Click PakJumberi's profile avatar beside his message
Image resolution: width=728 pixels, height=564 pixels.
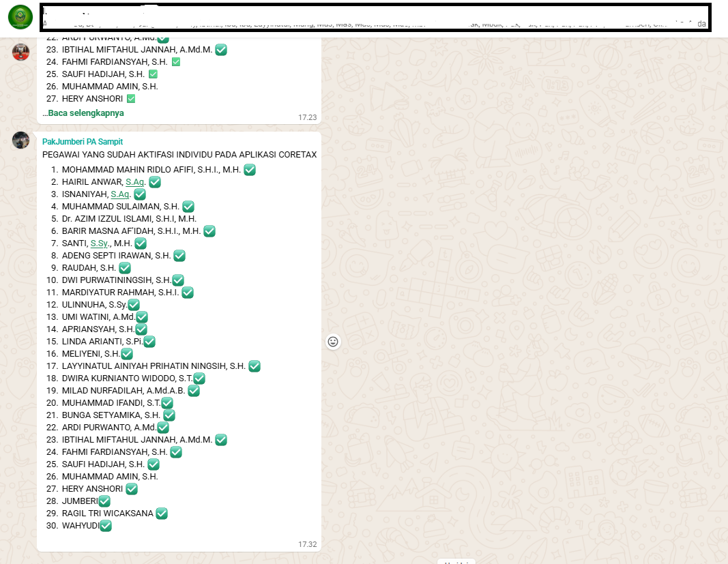[20, 140]
